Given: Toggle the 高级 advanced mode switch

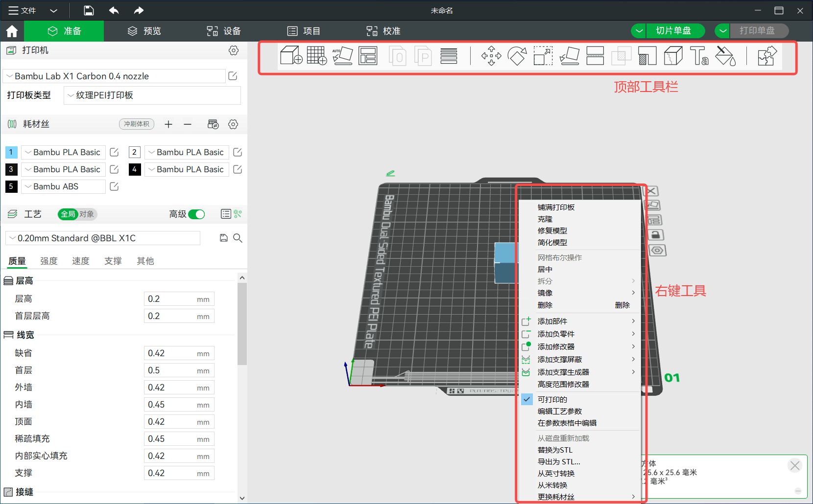Looking at the screenshot, I should click(x=196, y=214).
